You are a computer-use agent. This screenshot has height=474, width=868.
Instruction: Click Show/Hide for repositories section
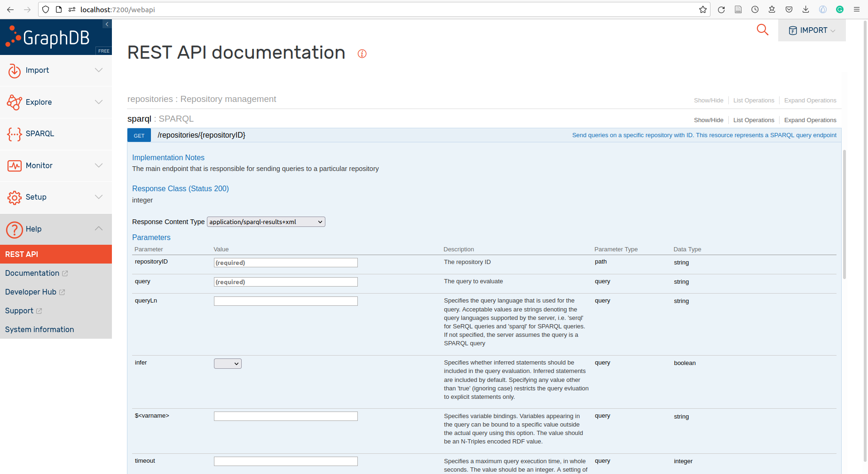tap(708, 101)
